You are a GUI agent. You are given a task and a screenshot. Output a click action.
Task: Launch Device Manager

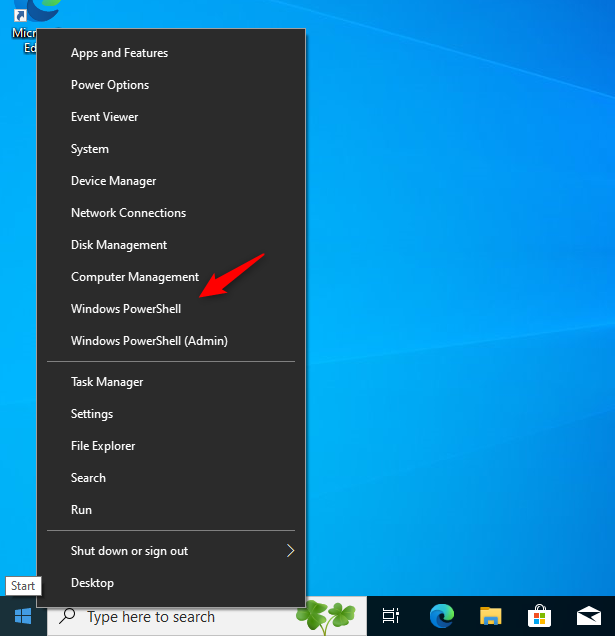[171, 181]
